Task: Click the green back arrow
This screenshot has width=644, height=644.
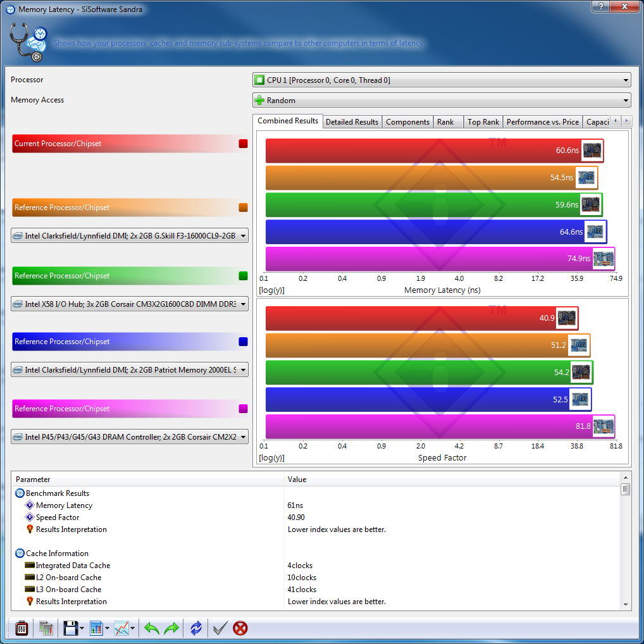Action: pyautogui.click(x=152, y=628)
